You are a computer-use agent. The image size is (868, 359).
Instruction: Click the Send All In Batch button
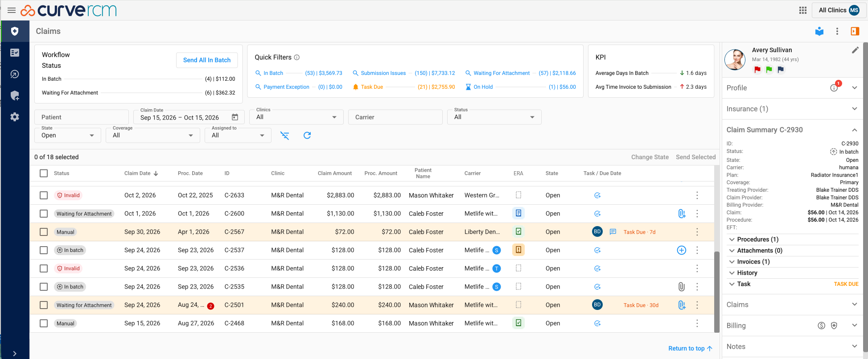click(x=207, y=60)
